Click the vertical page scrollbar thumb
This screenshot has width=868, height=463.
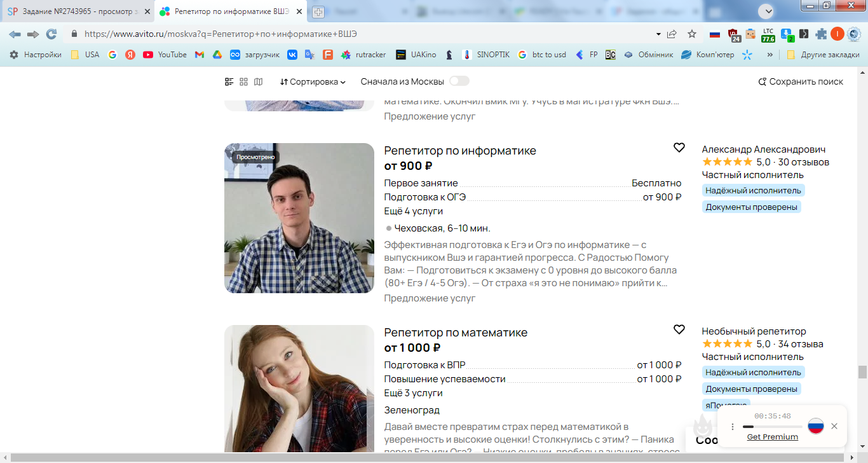862,371
